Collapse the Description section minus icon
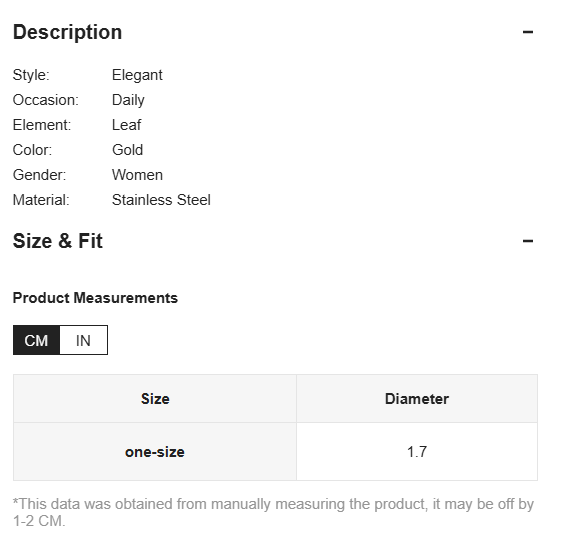Screen dimensions: 572x538 point(527,32)
